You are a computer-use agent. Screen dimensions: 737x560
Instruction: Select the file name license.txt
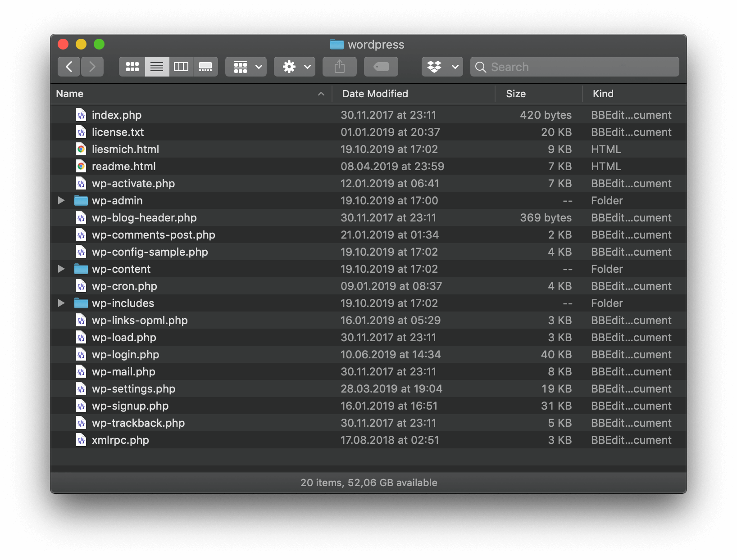pos(118,132)
